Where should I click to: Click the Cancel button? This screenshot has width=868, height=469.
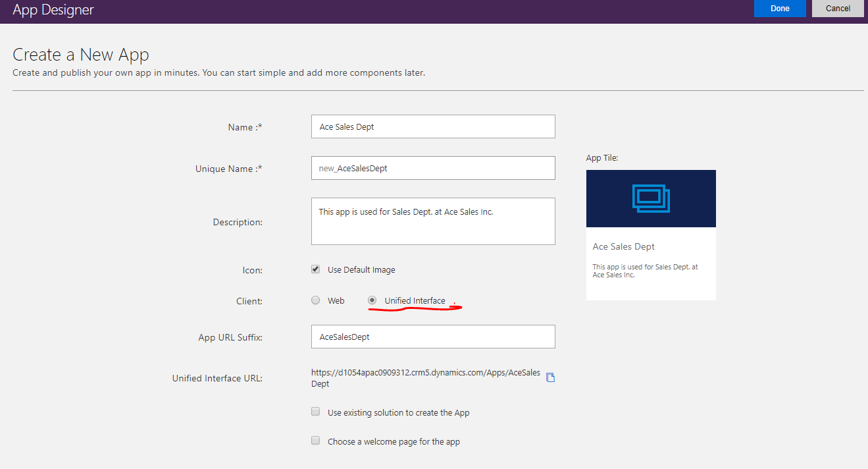point(838,9)
